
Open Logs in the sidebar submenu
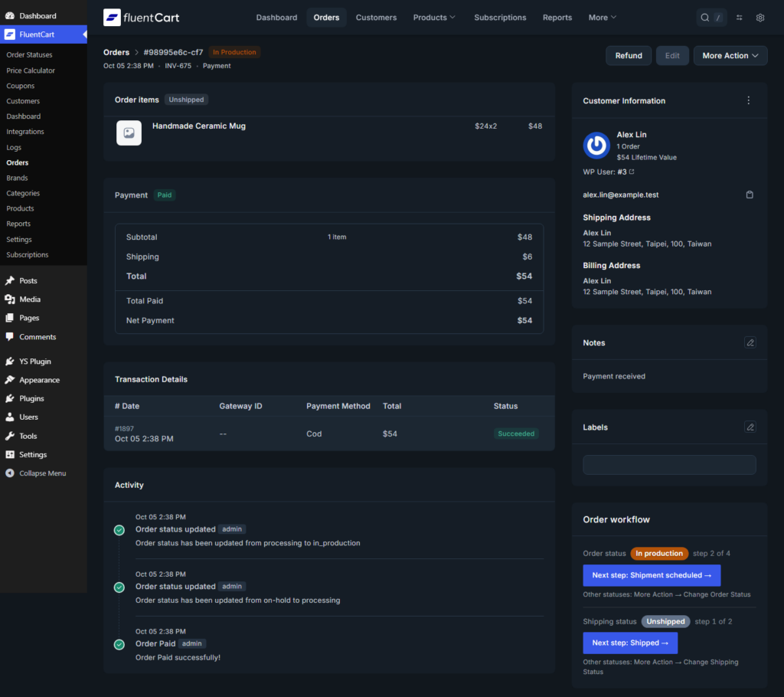(14, 147)
